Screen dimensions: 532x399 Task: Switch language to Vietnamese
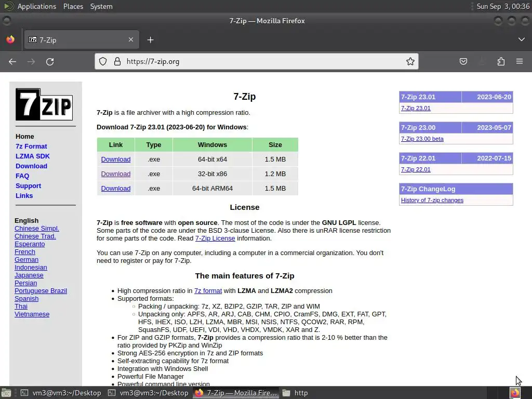(32, 314)
